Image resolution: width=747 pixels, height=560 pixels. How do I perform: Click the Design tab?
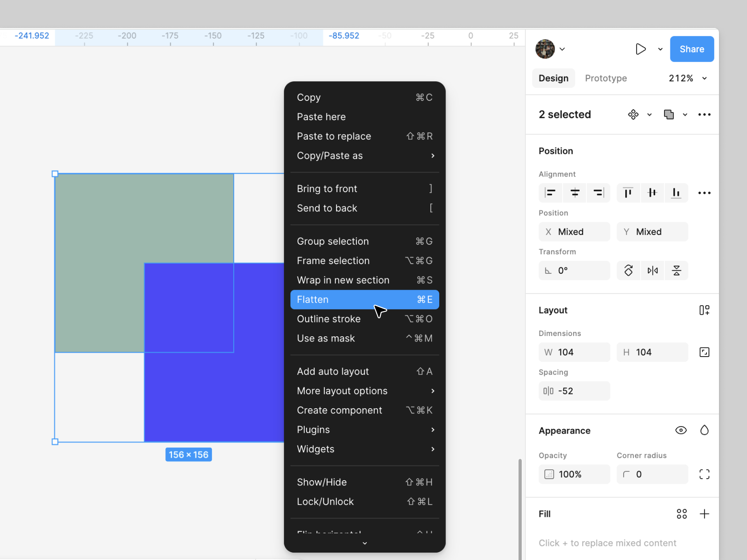click(554, 78)
